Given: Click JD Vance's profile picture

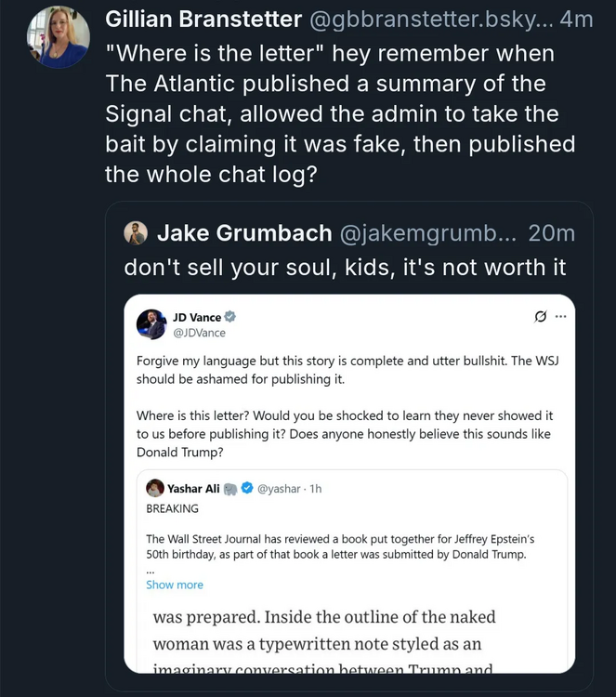Looking at the screenshot, I should click(x=151, y=324).
